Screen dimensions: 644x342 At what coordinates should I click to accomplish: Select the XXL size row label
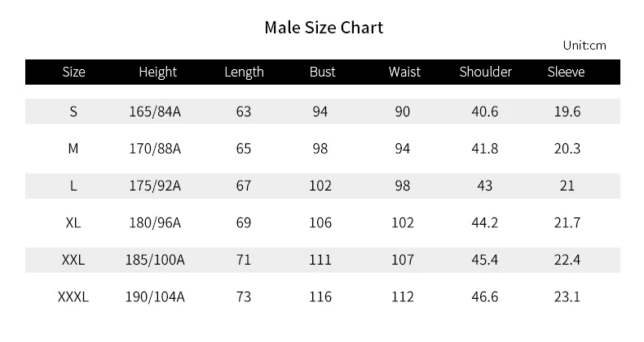[73, 260]
